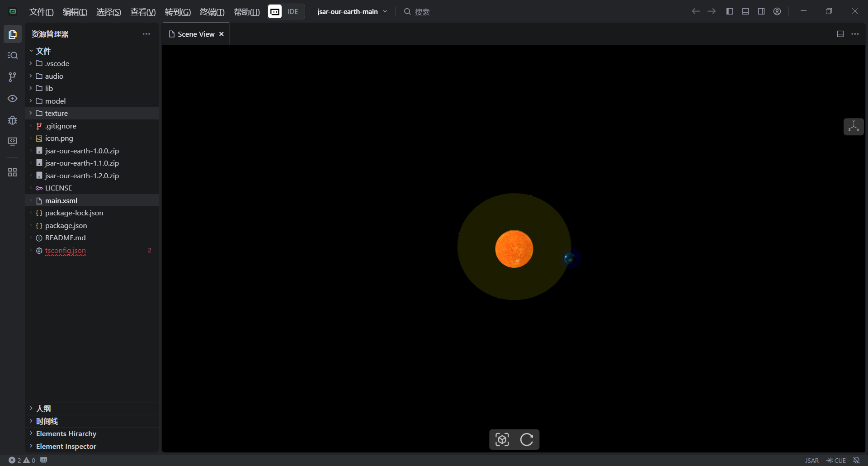Expand the Elements Hirarchy section
Viewport: 868px width, 466px height.
click(x=66, y=433)
